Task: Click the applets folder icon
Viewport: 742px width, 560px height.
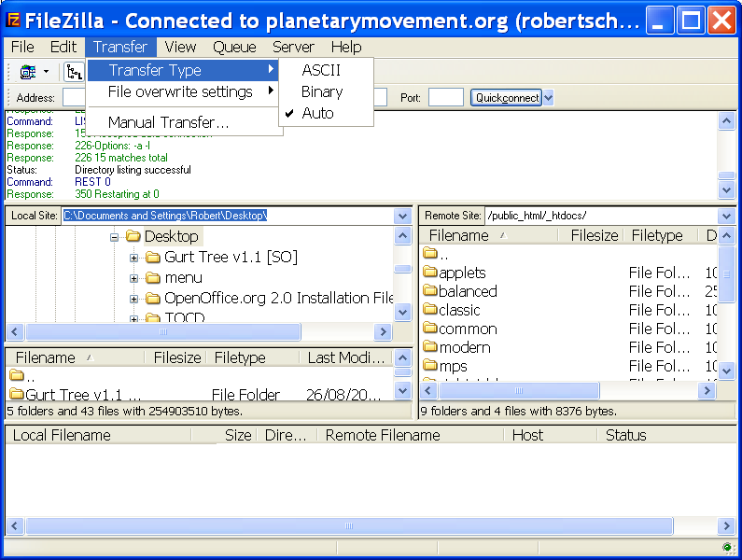Action: pos(430,272)
